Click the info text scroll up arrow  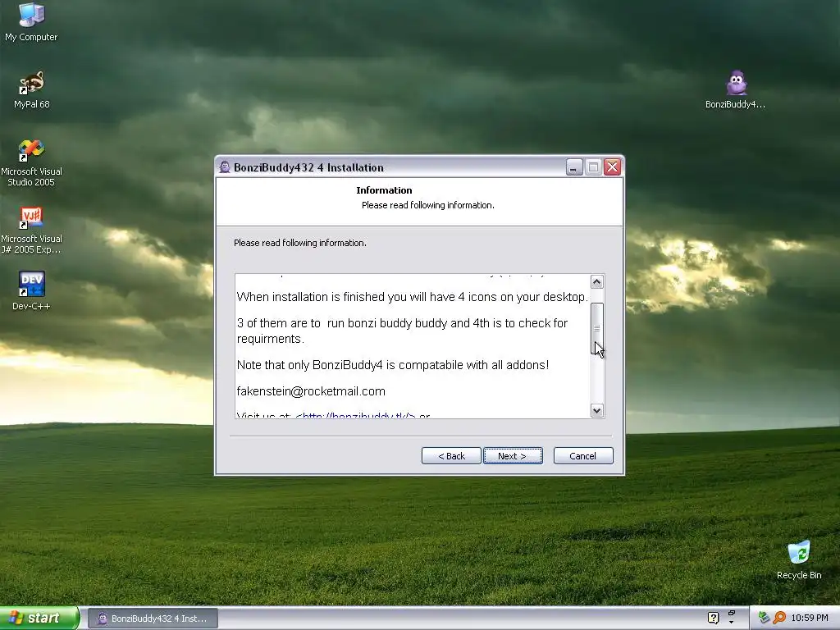(597, 282)
